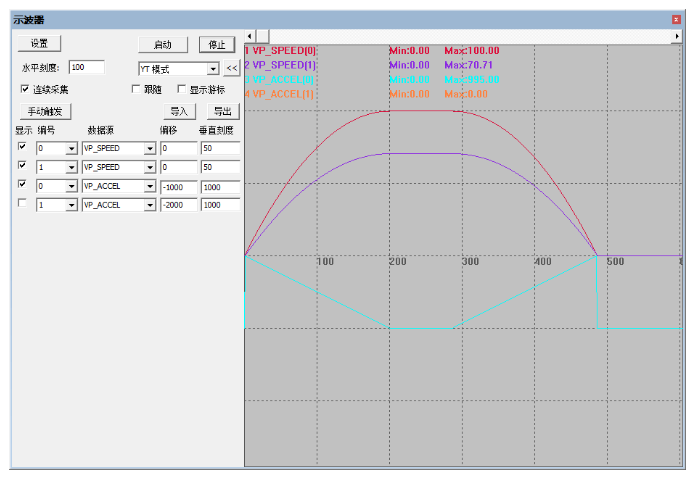
Task: Open data source dropdown of second VP_SPEED row
Action: [150, 167]
